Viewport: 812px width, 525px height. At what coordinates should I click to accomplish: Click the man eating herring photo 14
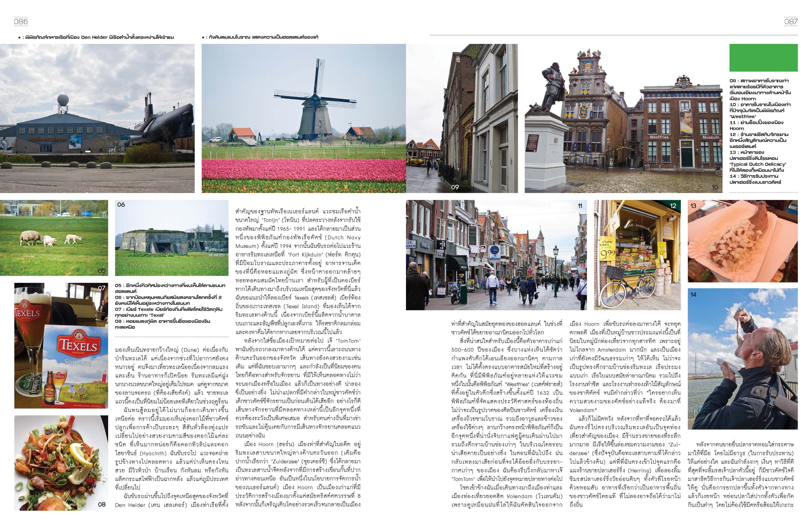(x=743, y=359)
